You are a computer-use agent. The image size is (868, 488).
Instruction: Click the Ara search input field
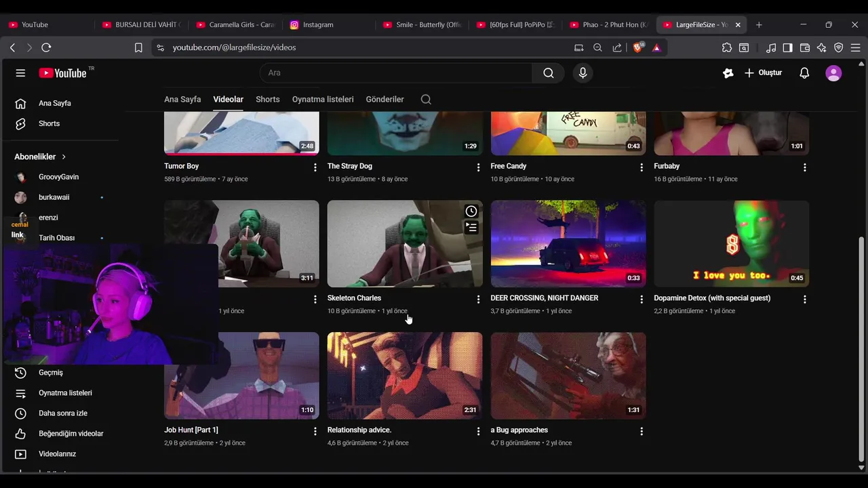(x=396, y=73)
